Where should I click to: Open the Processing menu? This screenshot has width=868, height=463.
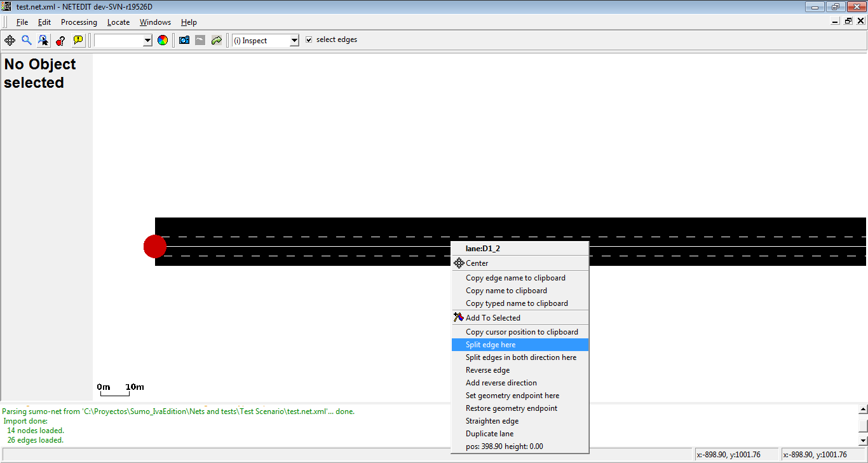79,22
